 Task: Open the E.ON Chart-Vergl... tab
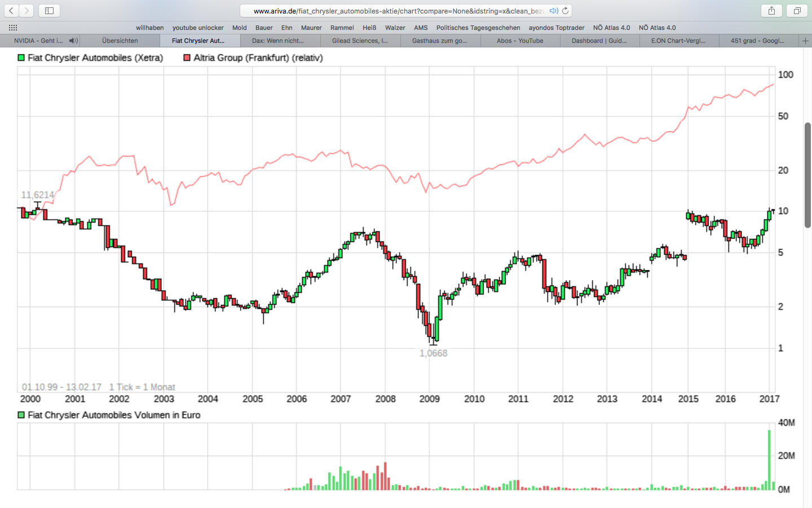pyautogui.click(x=679, y=41)
